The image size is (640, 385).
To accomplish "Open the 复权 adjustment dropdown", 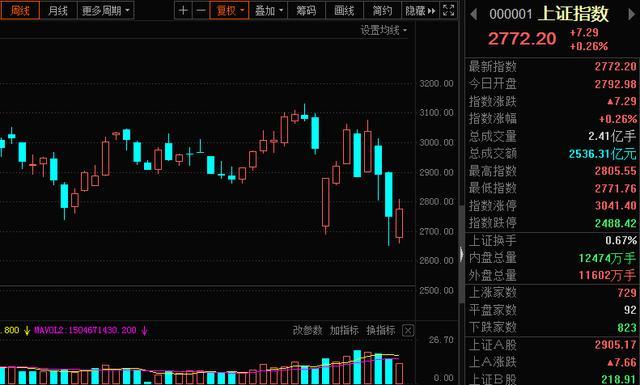I will click(x=229, y=11).
